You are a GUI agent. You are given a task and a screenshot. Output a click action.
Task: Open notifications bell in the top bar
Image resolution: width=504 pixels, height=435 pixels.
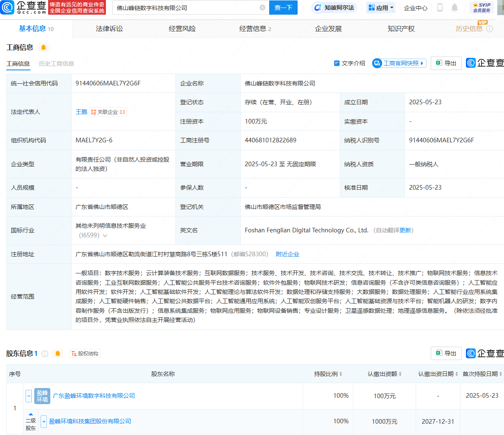[455, 8]
